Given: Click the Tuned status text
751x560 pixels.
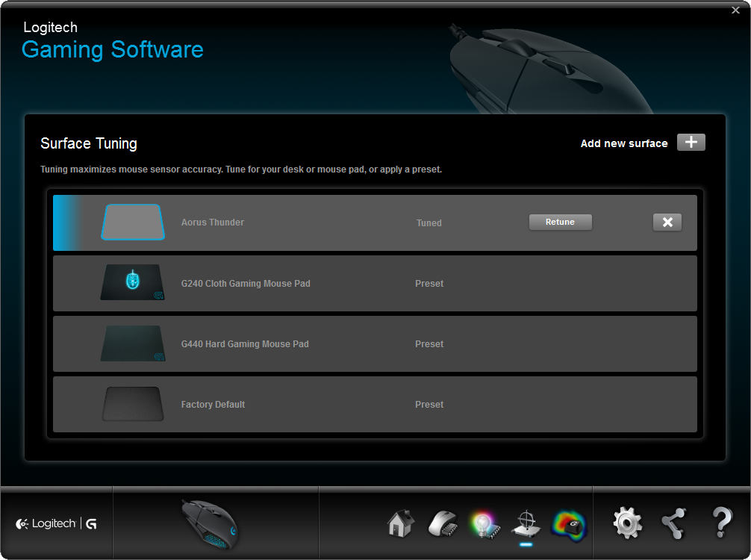Looking at the screenshot, I should click(x=429, y=223).
